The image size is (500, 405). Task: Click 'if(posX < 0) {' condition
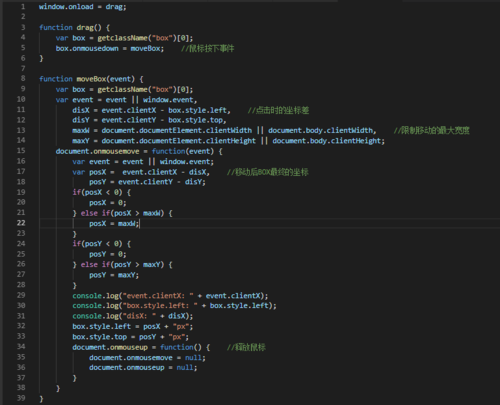pos(102,192)
